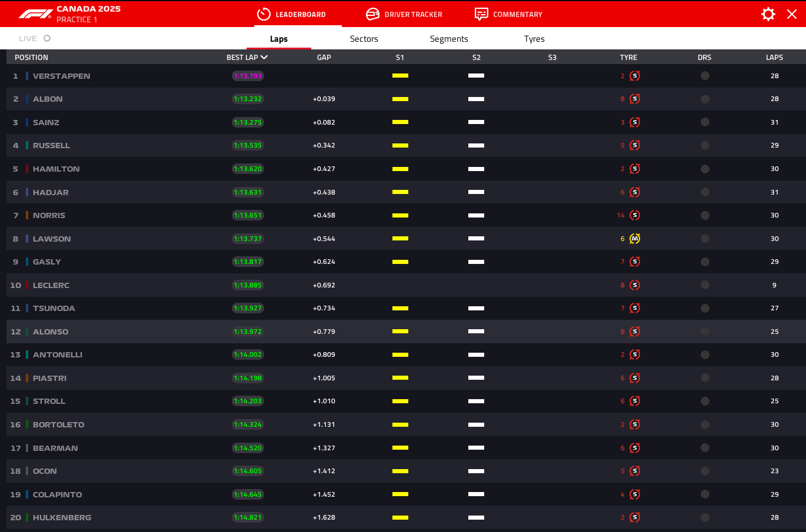Click Leclerc's soft tyre icon

635,285
